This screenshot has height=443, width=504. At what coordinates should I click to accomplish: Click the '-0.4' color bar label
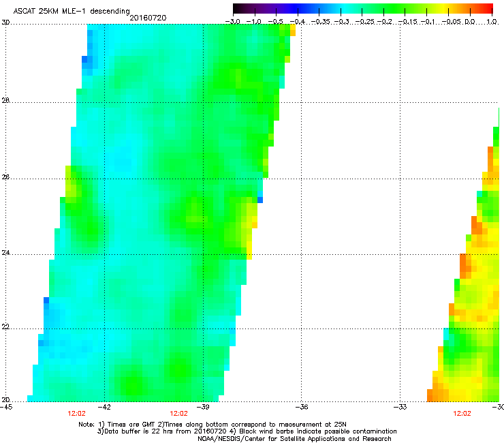[x=298, y=22]
